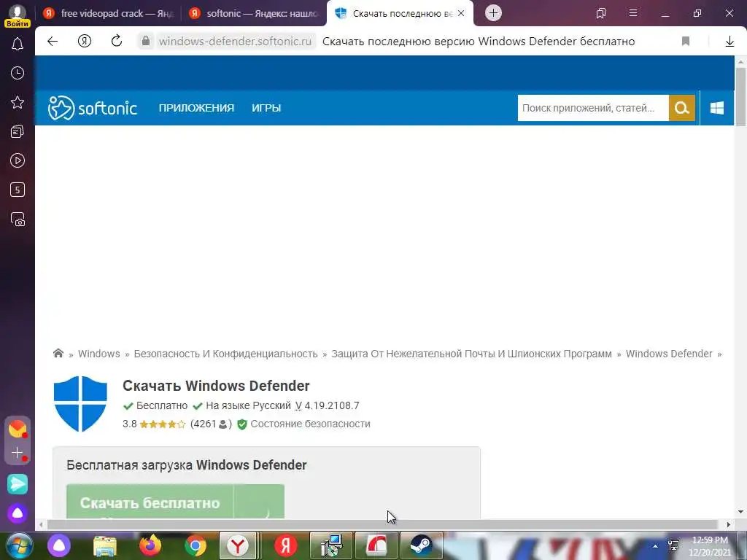Open the Windows Start button
This screenshot has height=560, width=747.
(19, 545)
